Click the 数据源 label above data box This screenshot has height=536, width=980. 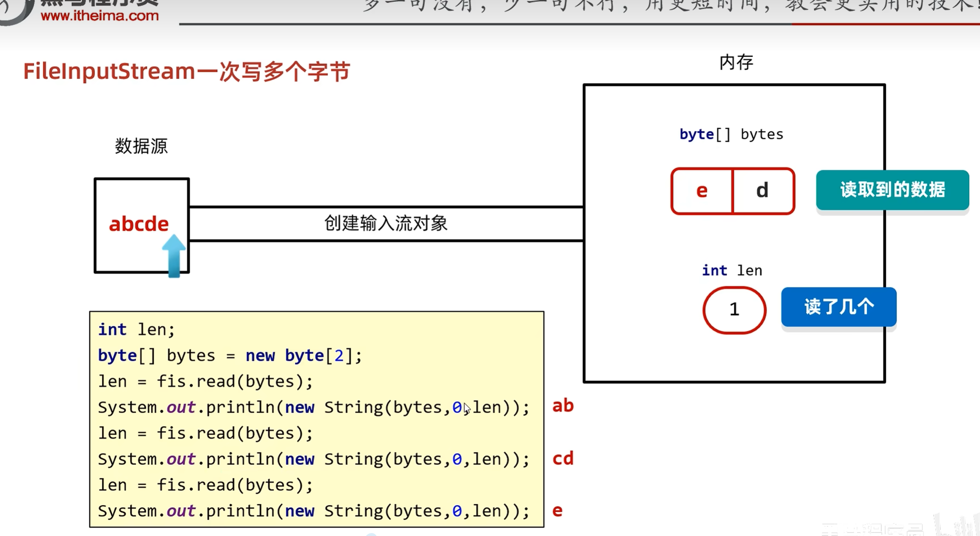tap(141, 146)
